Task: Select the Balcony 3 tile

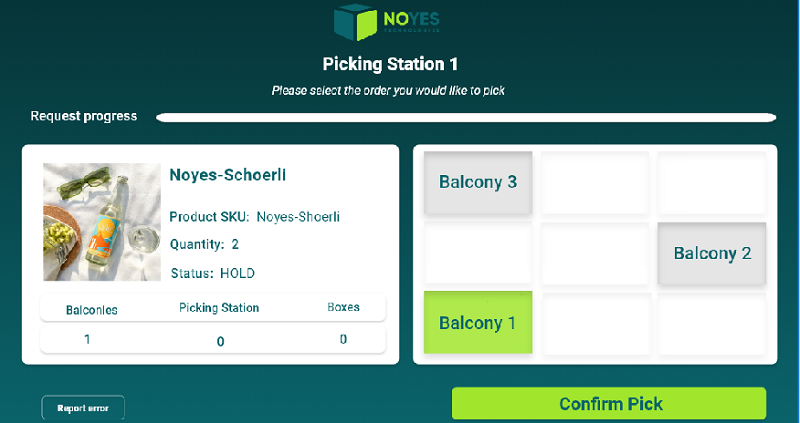Action: coord(478,182)
